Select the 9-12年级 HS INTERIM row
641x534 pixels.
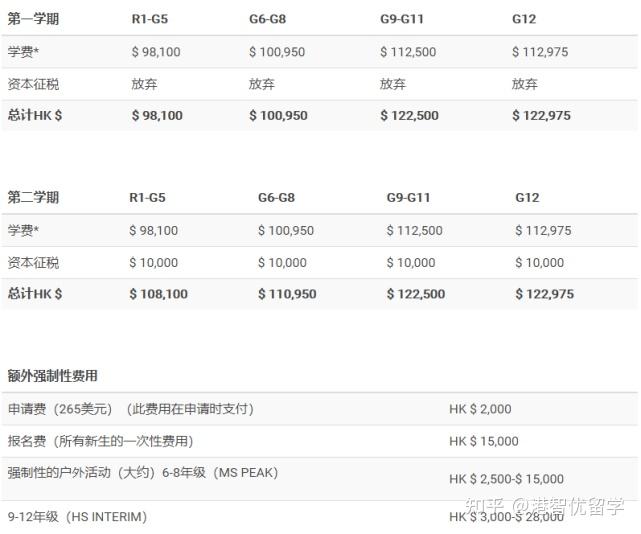click(x=320, y=517)
